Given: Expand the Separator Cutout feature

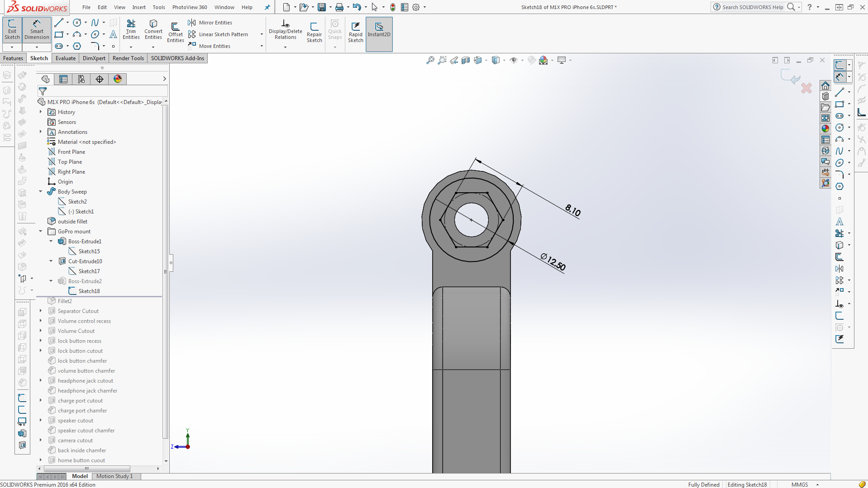Looking at the screenshot, I should click(x=41, y=311).
